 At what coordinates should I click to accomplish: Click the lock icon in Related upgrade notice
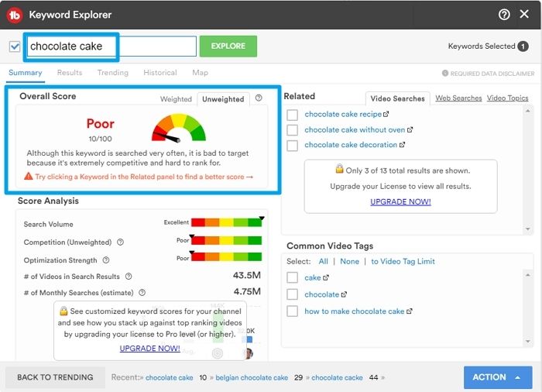pos(339,168)
